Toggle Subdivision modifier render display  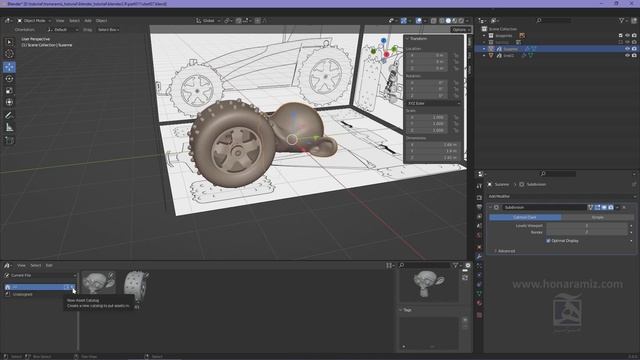[x=611, y=207]
